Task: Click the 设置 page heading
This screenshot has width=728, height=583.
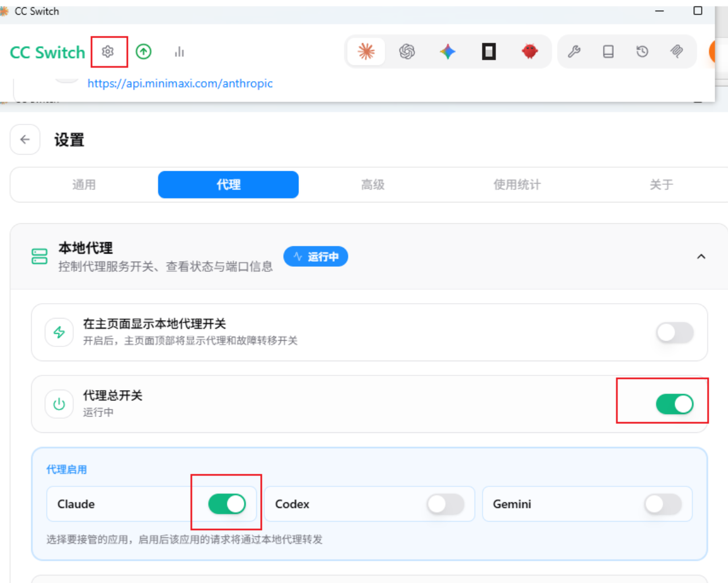Action: [x=69, y=140]
